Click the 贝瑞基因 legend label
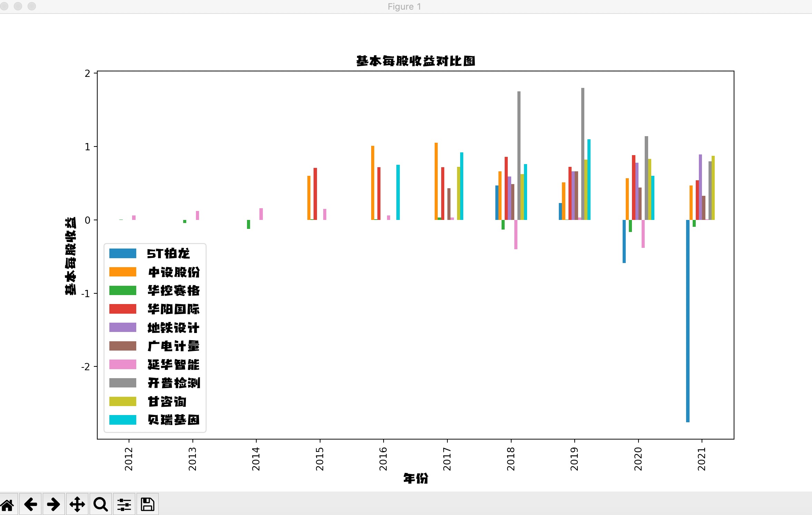 174,420
